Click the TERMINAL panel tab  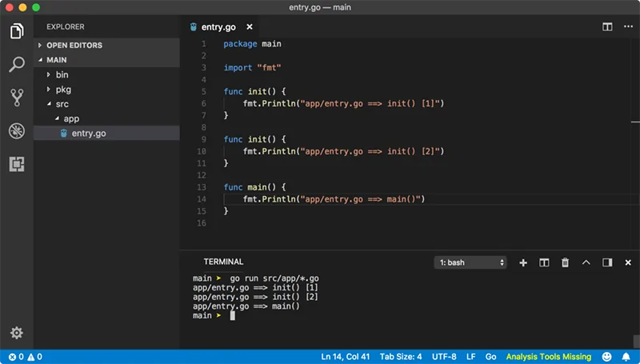223,262
